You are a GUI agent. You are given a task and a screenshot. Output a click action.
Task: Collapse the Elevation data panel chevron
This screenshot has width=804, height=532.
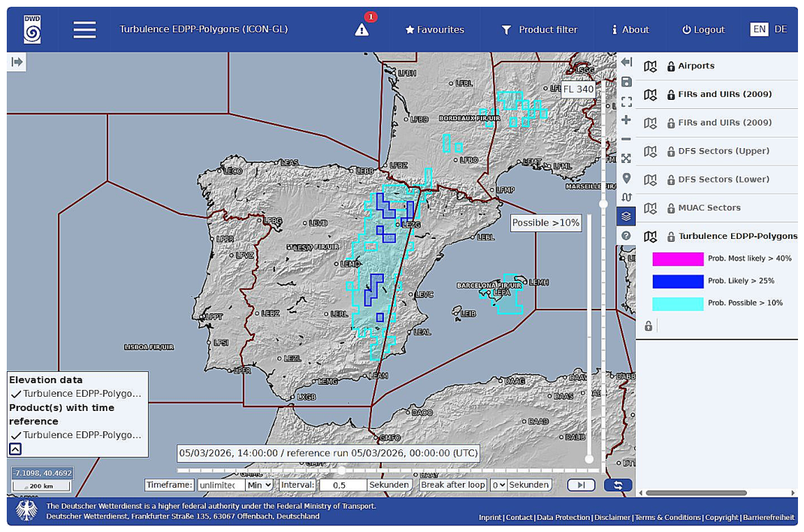(x=15, y=449)
